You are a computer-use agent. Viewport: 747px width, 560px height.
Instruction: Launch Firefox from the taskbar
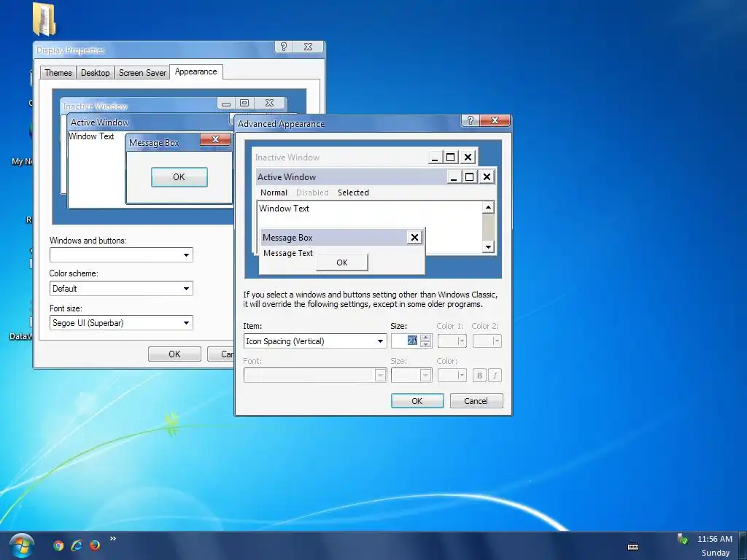(x=95, y=545)
